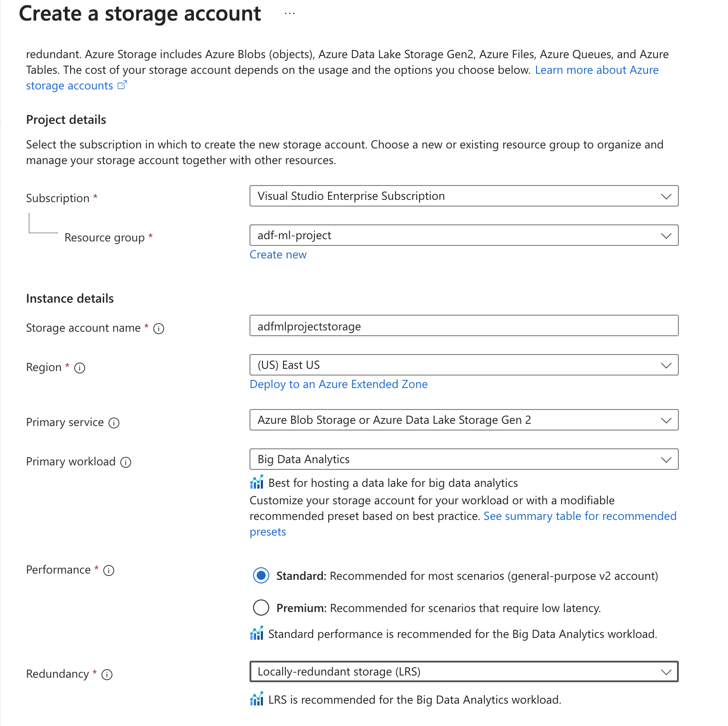Image resolution: width=728 pixels, height=726 pixels.
Task: Click Storage account name info icon
Action: [159, 329]
